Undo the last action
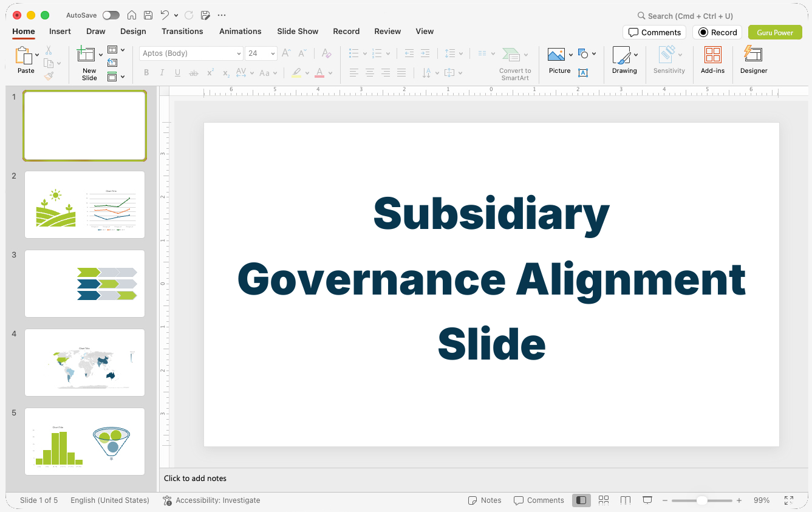This screenshot has width=812, height=512. pos(165,15)
